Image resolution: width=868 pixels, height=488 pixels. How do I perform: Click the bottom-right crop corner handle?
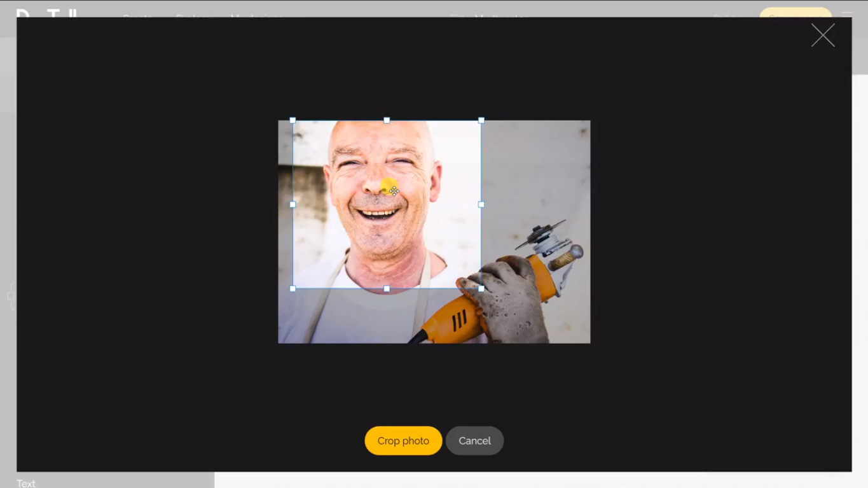tap(481, 289)
